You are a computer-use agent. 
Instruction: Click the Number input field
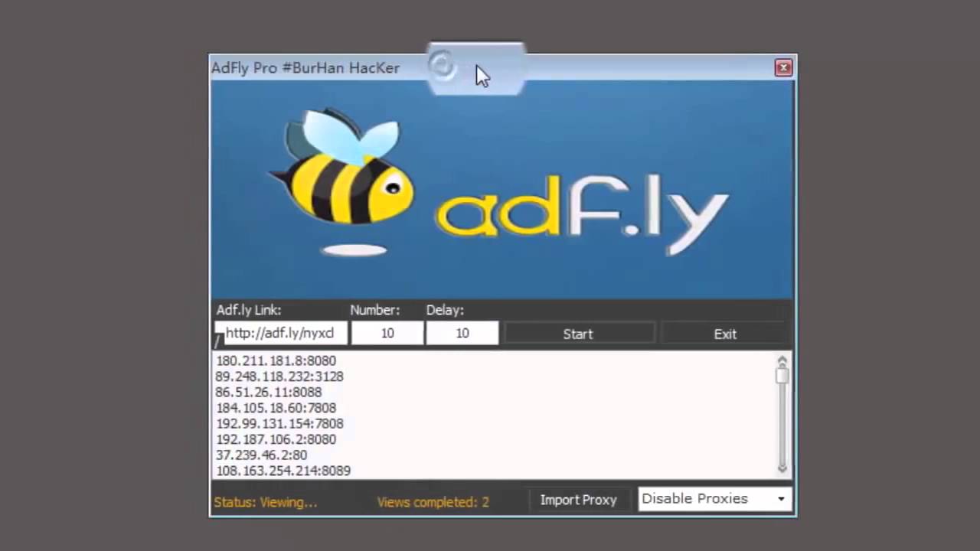click(387, 333)
